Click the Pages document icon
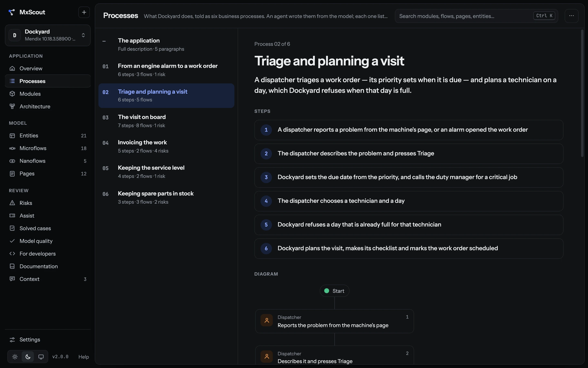588x368 pixels. (12, 174)
